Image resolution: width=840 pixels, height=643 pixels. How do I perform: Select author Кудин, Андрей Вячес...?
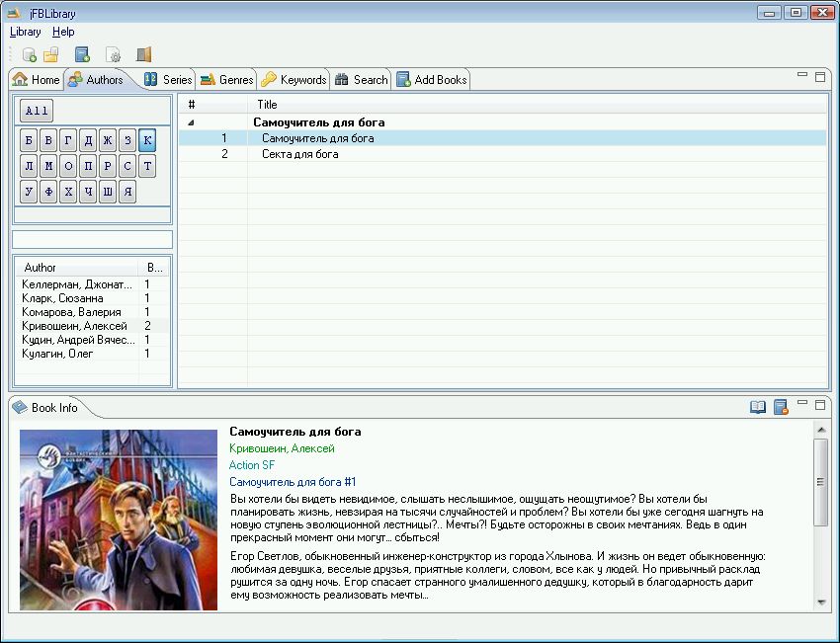coord(92,340)
